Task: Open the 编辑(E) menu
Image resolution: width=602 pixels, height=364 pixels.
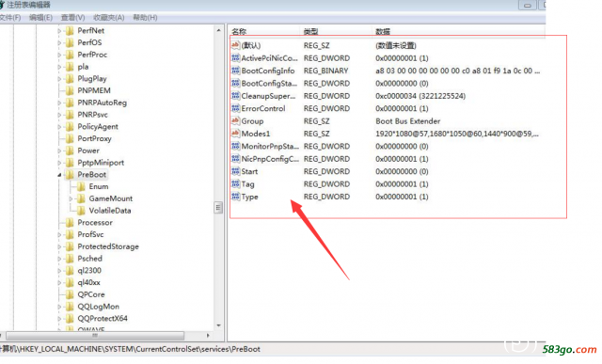Action: click(x=40, y=18)
